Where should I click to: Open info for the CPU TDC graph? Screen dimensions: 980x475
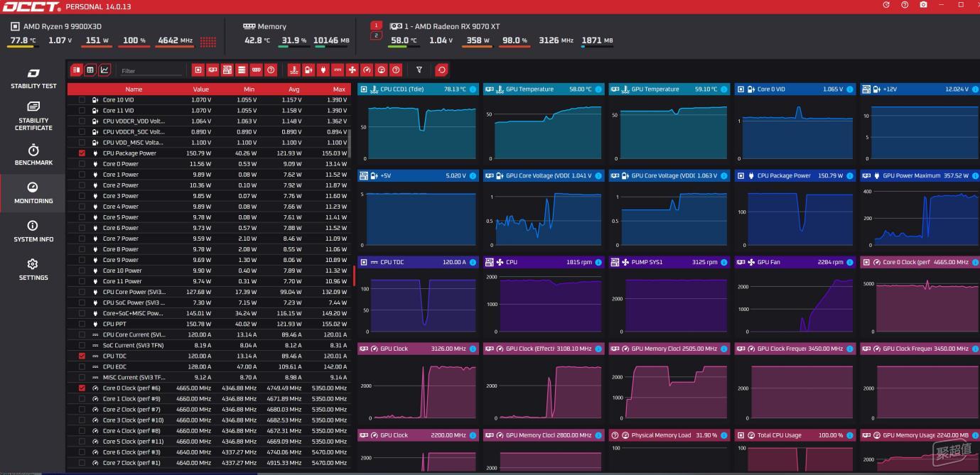point(473,263)
